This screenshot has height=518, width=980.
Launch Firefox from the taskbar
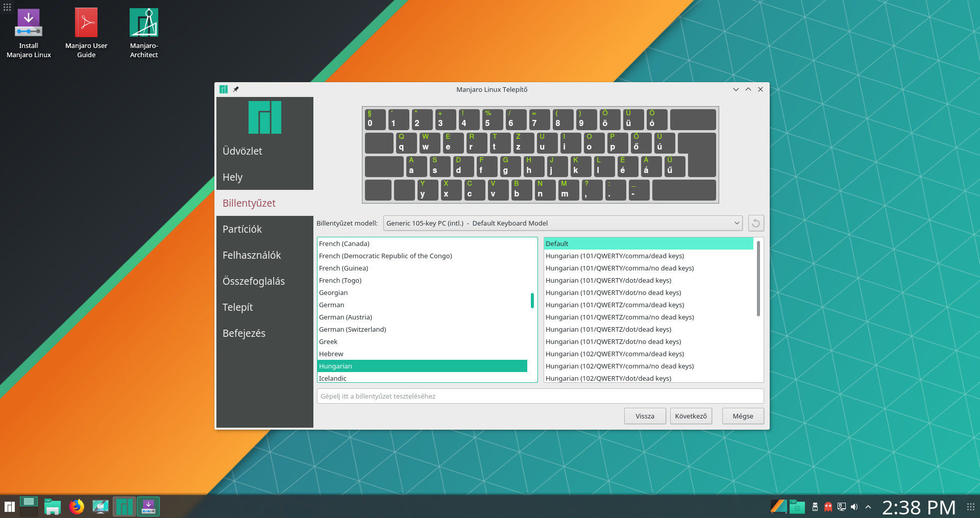[x=77, y=507]
